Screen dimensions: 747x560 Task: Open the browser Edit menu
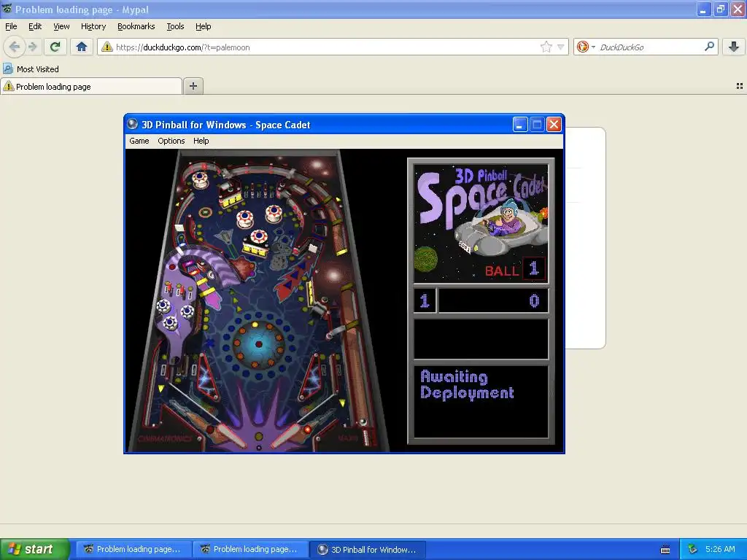(35, 27)
